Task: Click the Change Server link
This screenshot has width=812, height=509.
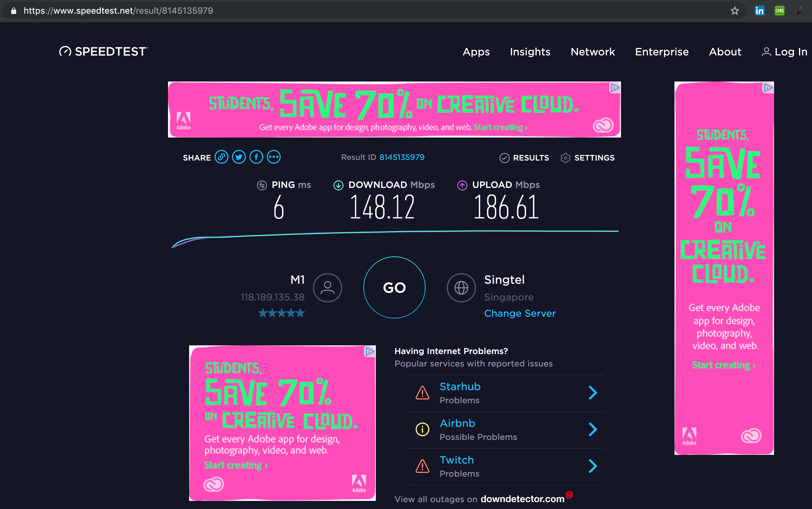Action: point(520,313)
